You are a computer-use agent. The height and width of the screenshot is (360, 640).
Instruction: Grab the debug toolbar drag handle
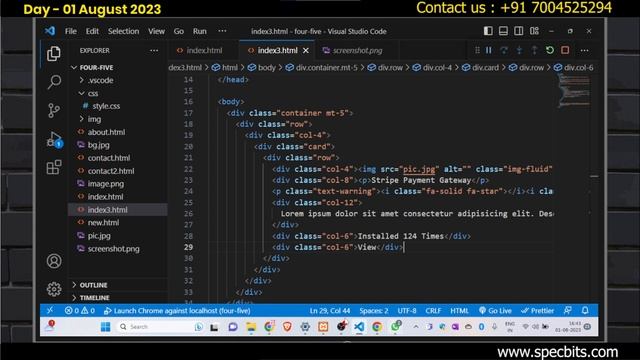[477, 50]
